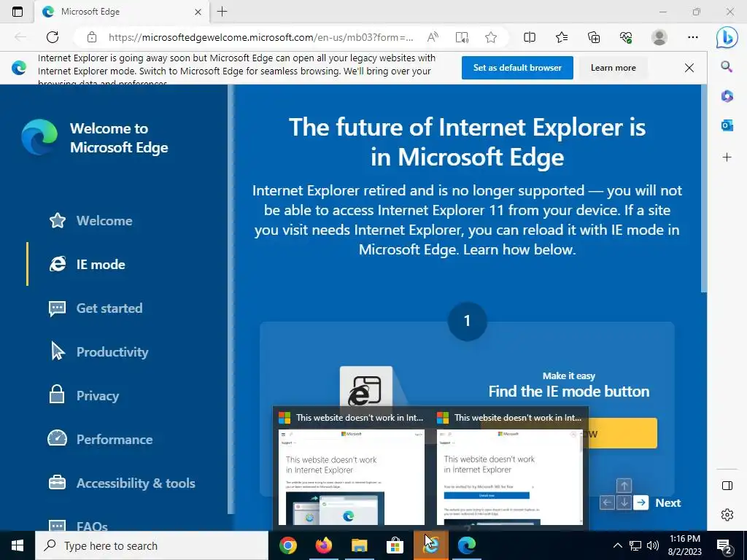Screen dimensions: 747x560
Task: Open Bing chat sidebar button
Action: pos(727,37)
